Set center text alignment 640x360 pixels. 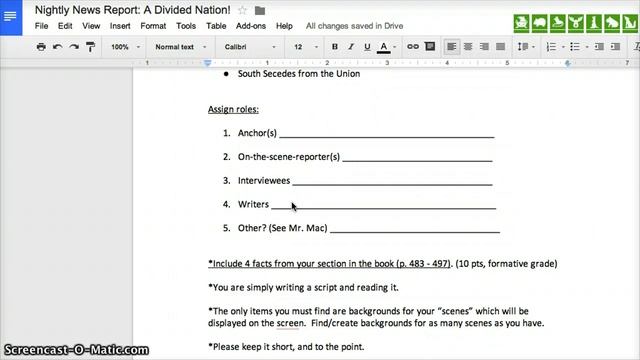pyautogui.click(x=468, y=47)
